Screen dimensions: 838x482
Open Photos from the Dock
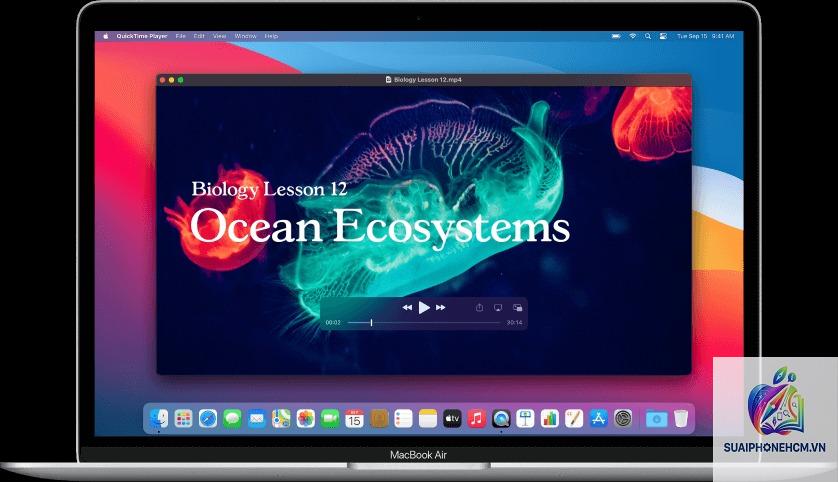(x=306, y=418)
